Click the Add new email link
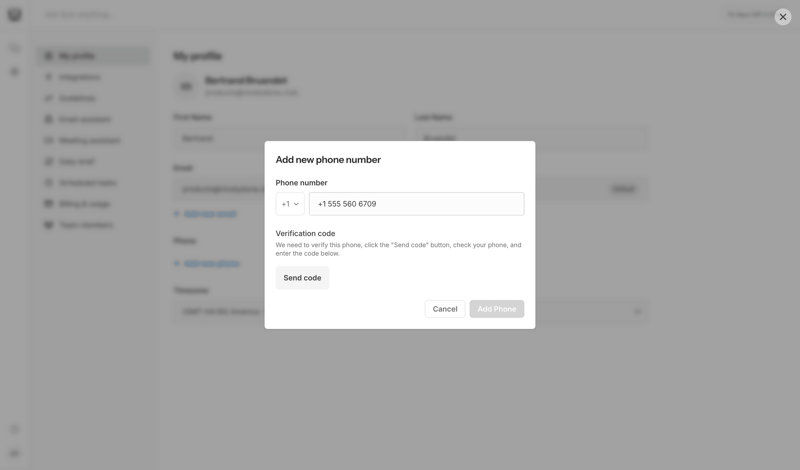 206,214
